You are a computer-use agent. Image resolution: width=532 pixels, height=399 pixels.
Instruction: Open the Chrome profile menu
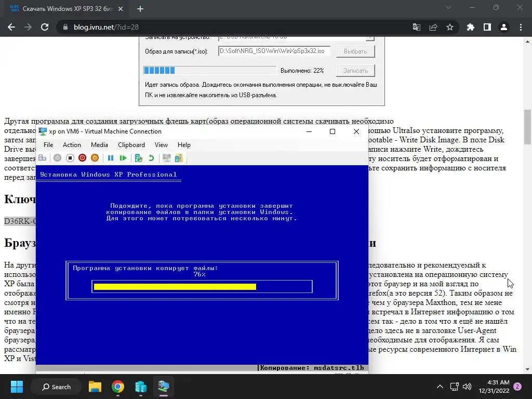pos(504,27)
